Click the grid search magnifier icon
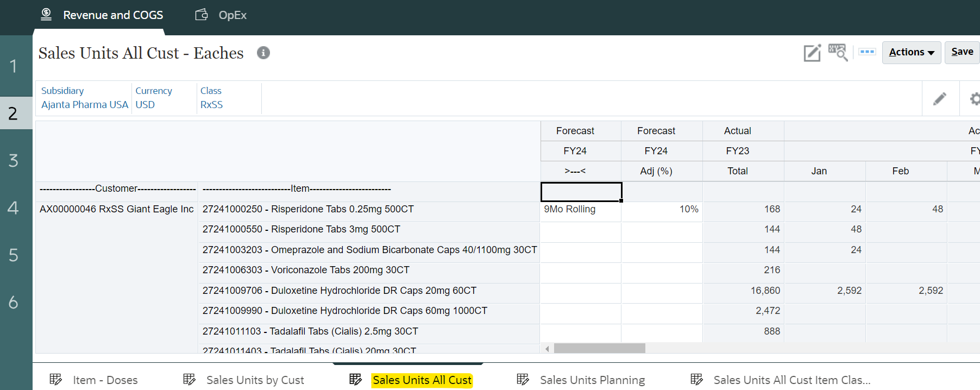 click(838, 53)
